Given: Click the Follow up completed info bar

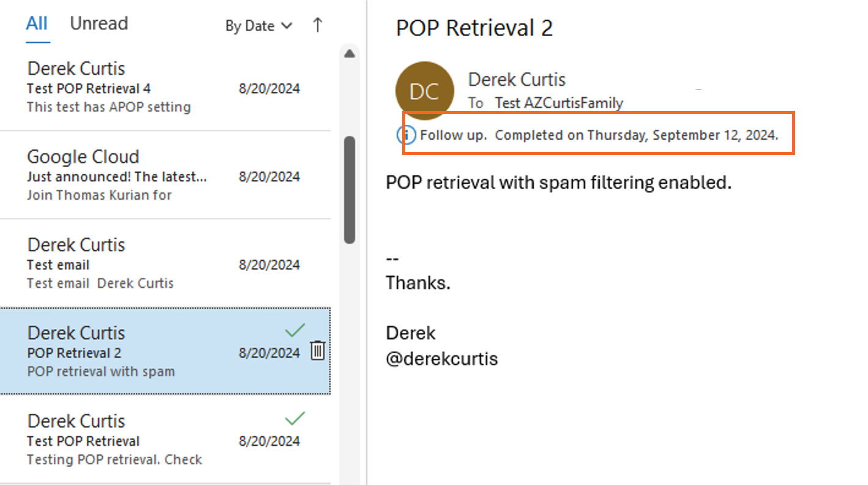Looking at the screenshot, I should click(x=599, y=135).
